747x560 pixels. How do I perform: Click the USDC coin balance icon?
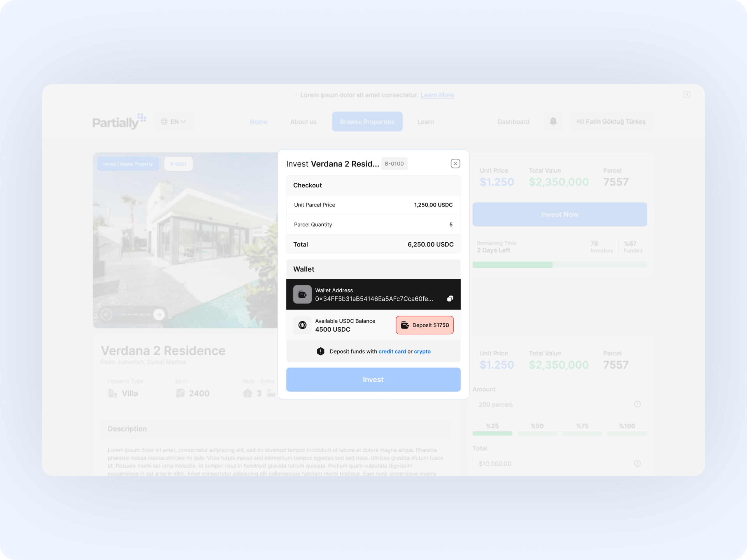(302, 325)
